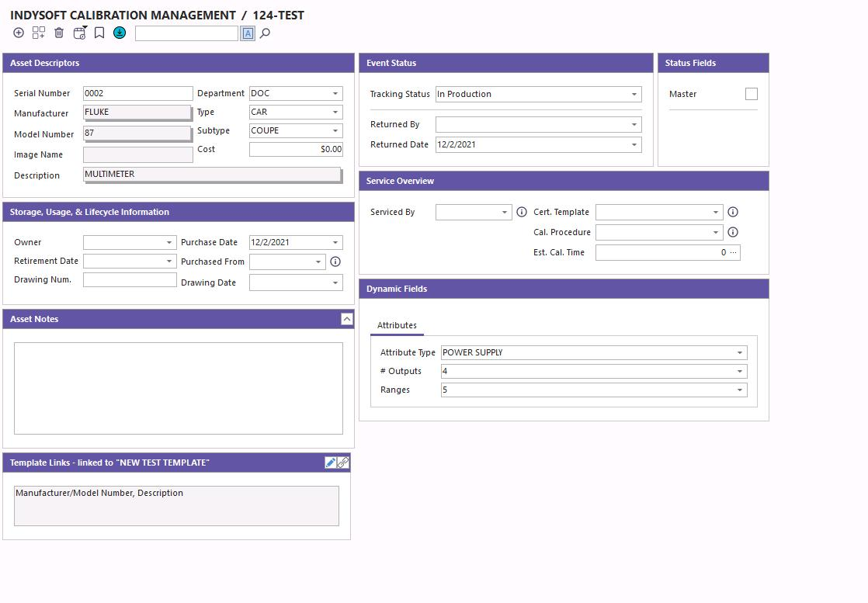The image size is (868, 603).
Task: Click the magnifying glass search icon
Action: click(265, 33)
